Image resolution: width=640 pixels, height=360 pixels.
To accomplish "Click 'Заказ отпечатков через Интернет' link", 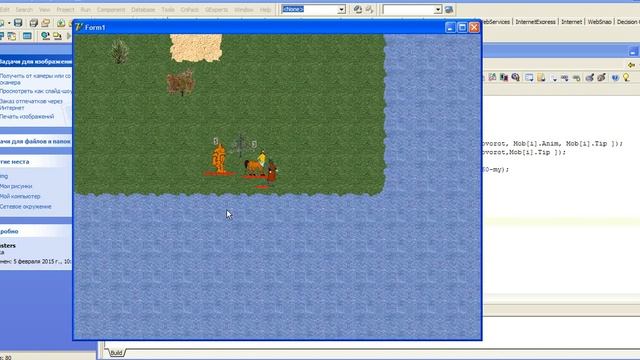I will 31,104.
